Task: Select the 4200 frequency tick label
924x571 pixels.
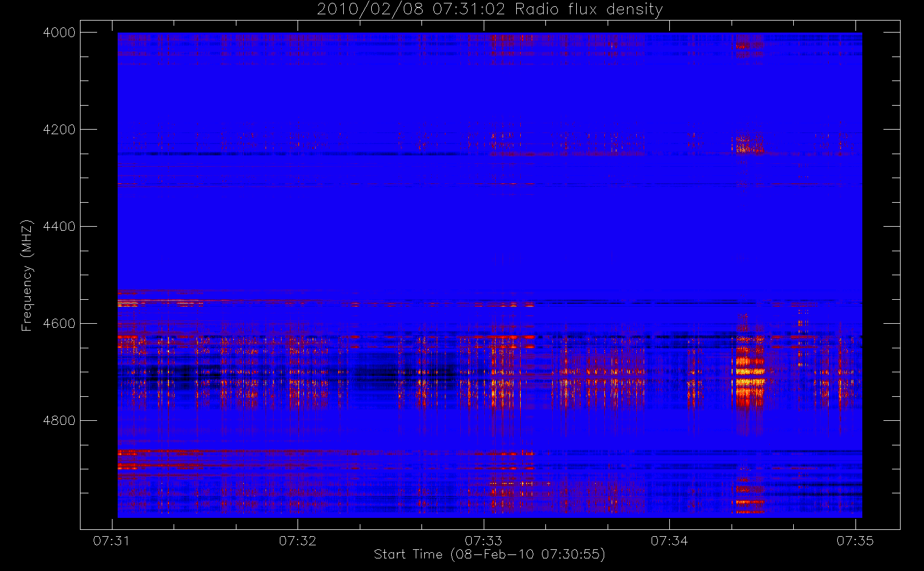Action: pyautogui.click(x=59, y=130)
